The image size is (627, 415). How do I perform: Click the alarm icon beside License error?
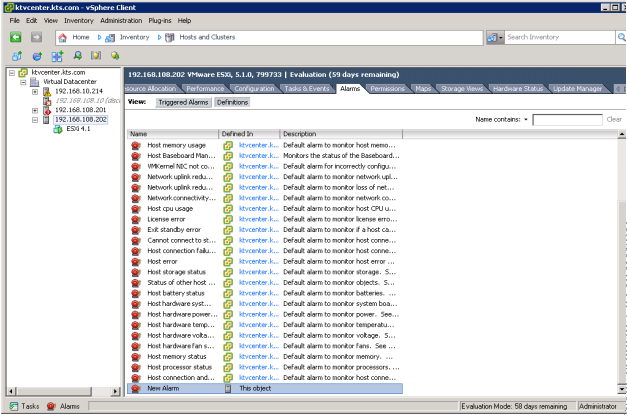pos(136,219)
